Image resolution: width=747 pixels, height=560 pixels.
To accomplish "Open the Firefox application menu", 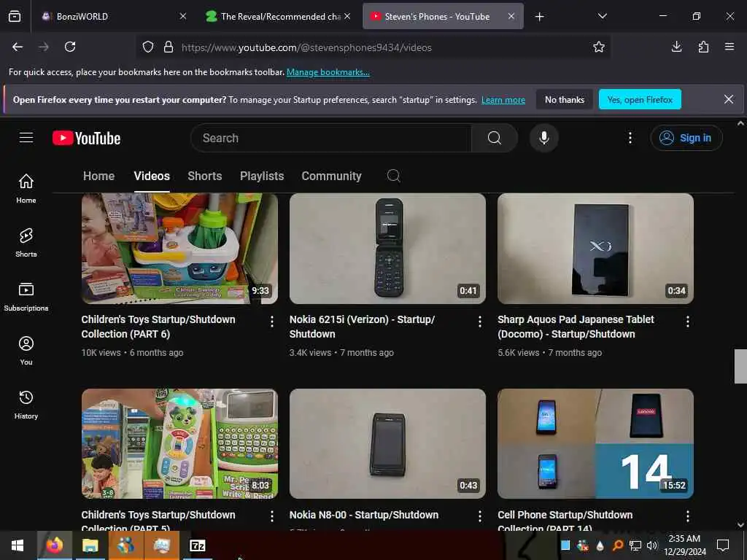I will click(x=729, y=47).
